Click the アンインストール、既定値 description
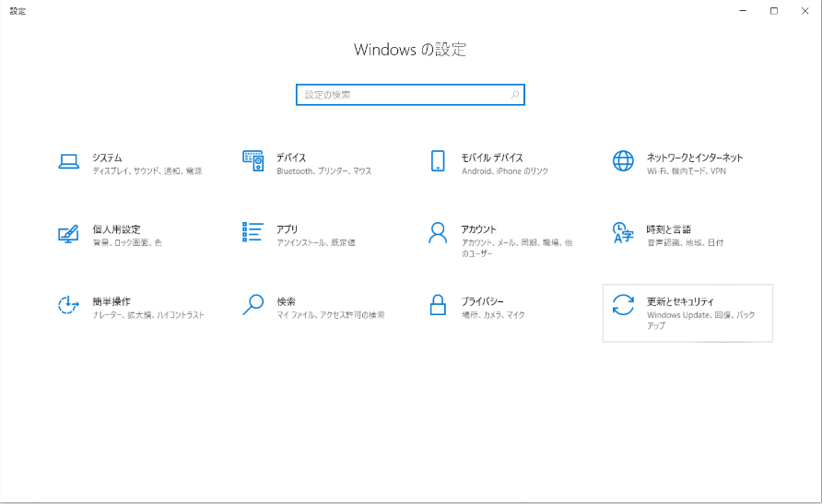This screenshot has width=822, height=504. point(316,242)
